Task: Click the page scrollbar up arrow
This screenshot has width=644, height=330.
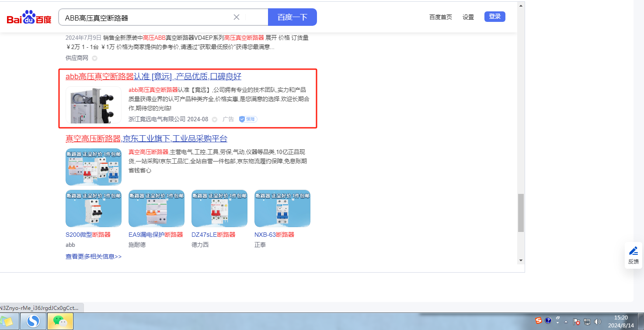Action: pyautogui.click(x=521, y=6)
